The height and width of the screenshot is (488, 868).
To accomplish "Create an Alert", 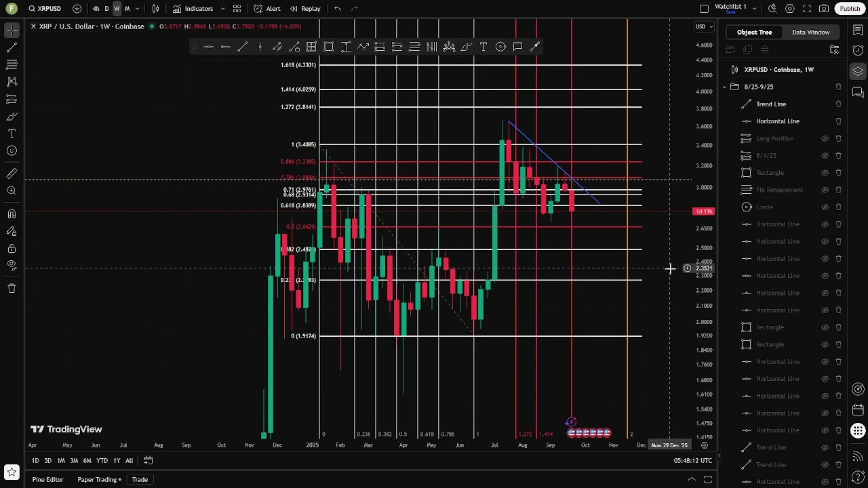I will point(267,9).
